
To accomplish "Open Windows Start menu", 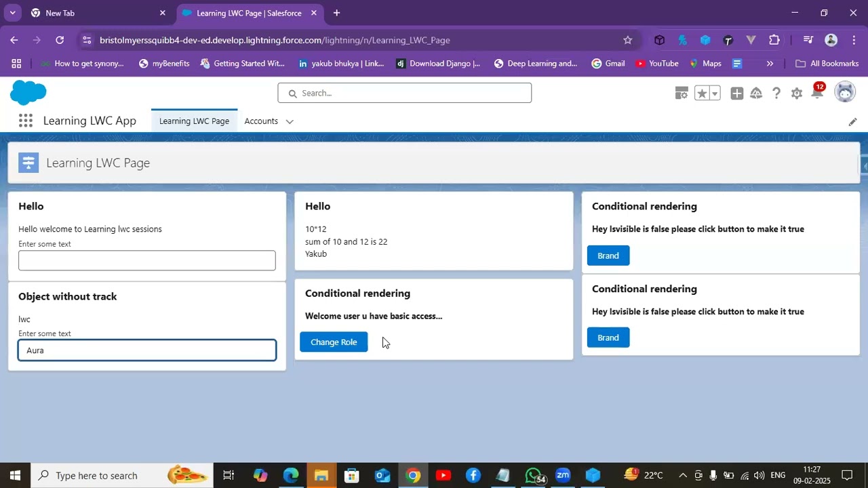I will [x=15, y=475].
